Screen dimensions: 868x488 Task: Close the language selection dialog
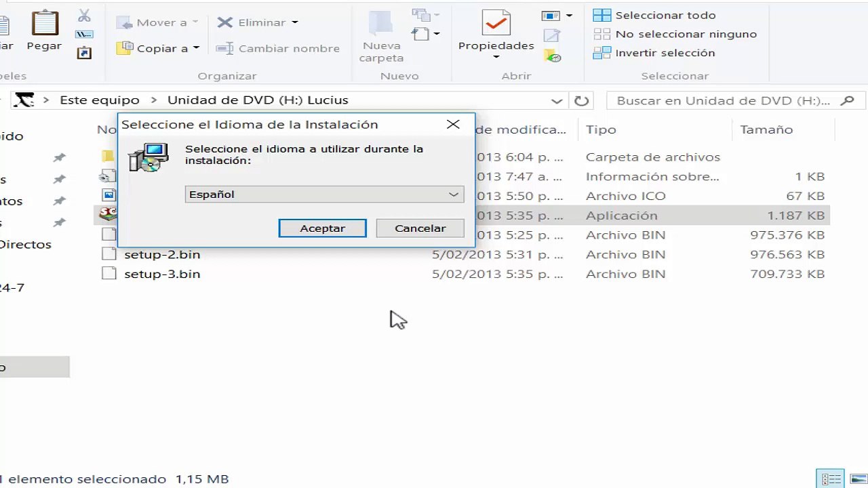click(453, 125)
